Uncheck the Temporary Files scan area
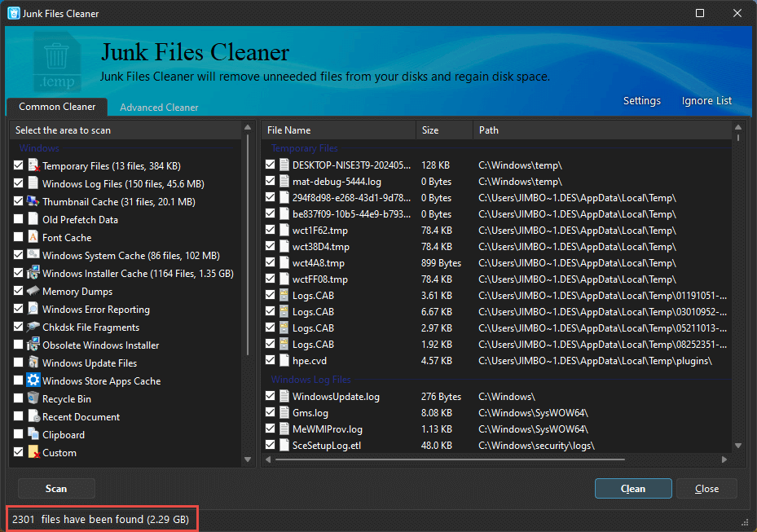This screenshot has width=757, height=532. click(19, 165)
